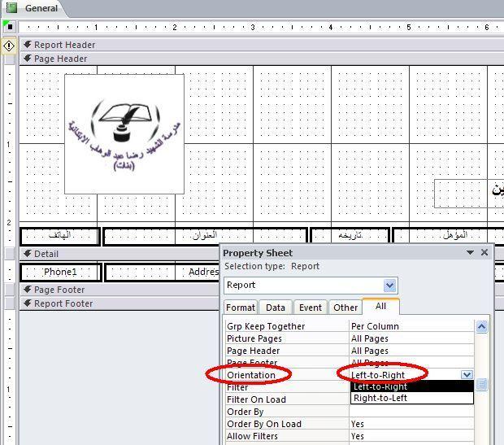Image resolution: width=504 pixels, height=445 pixels.
Task: Select the Report Header section bar
Action: click(261, 45)
